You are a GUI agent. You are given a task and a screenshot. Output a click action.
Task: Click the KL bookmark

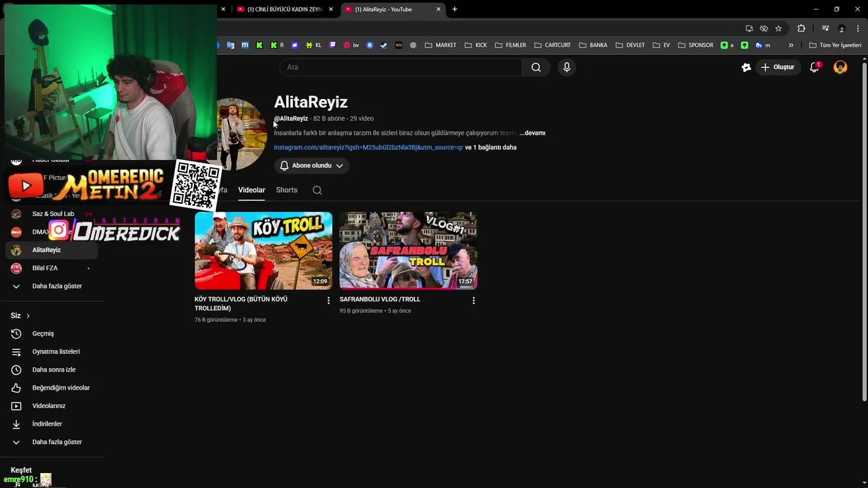click(x=313, y=45)
